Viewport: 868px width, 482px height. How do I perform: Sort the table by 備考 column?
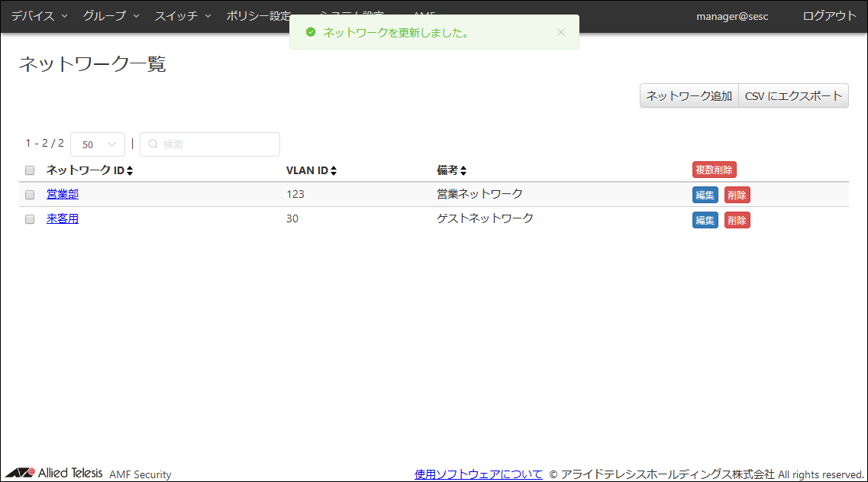coord(463,171)
